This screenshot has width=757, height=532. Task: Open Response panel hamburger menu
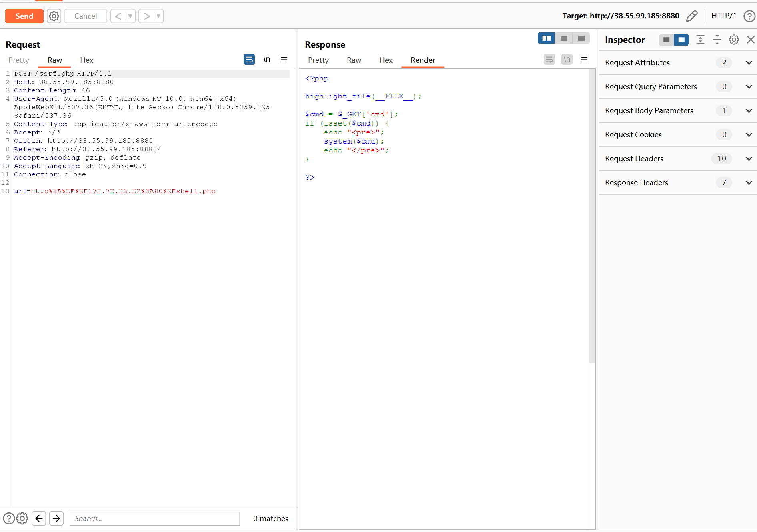coord(584,60)
